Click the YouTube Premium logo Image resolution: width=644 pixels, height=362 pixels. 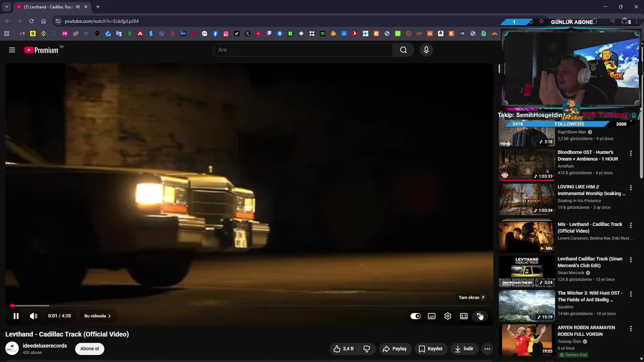[41, 50]
